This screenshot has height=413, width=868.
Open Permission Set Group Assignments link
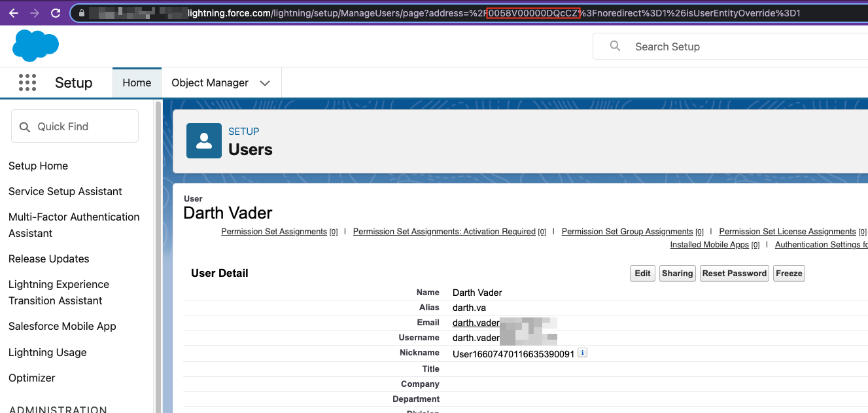[x=627, y=232]
